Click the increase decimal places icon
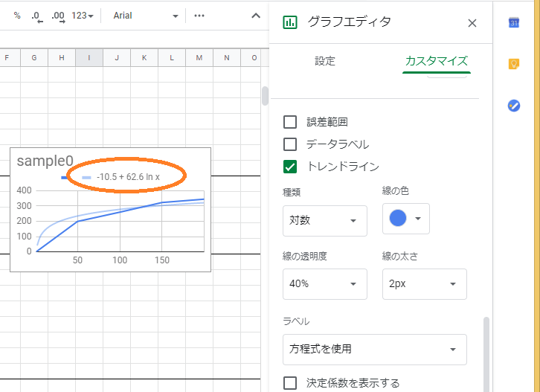 tap(57, 16)
